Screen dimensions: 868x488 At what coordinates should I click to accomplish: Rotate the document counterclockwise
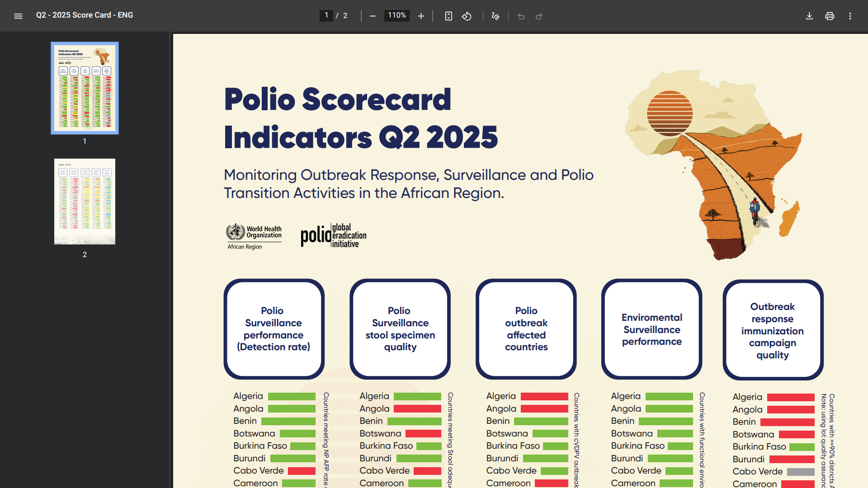467,16
